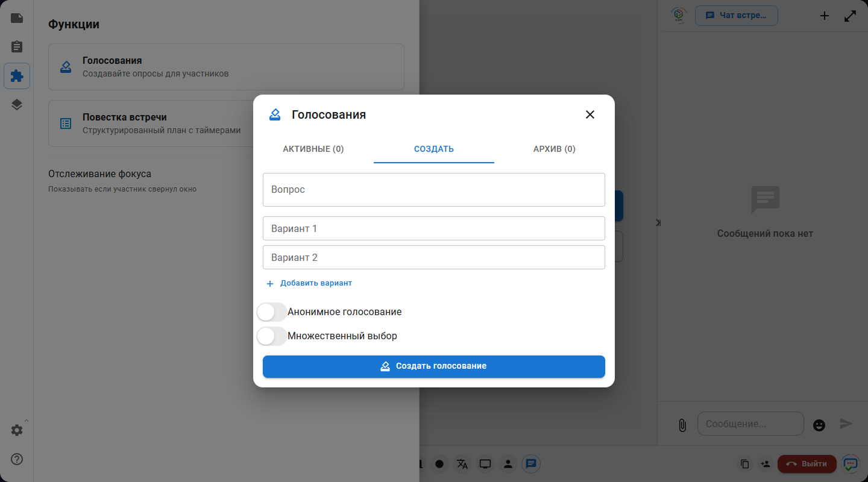Viewport: 868px width, 482px height.
Task: Open the help question-mark icon
Action: (17, 459)
